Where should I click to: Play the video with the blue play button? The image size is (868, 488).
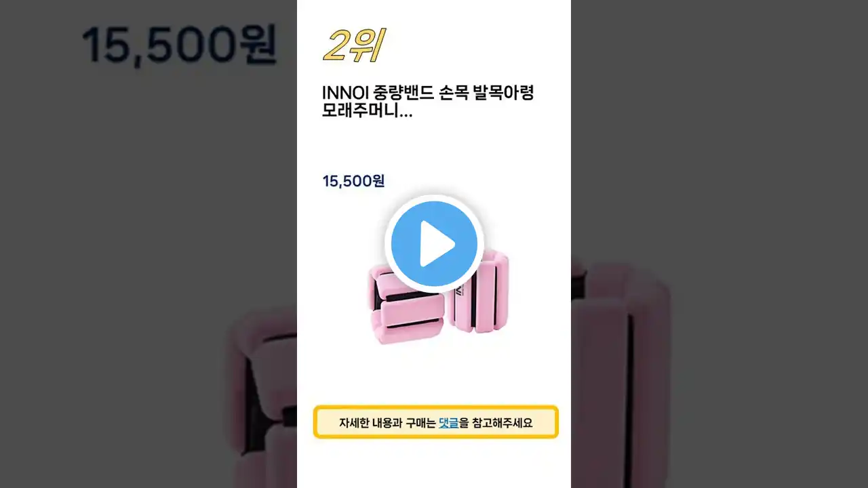[434, 243]
